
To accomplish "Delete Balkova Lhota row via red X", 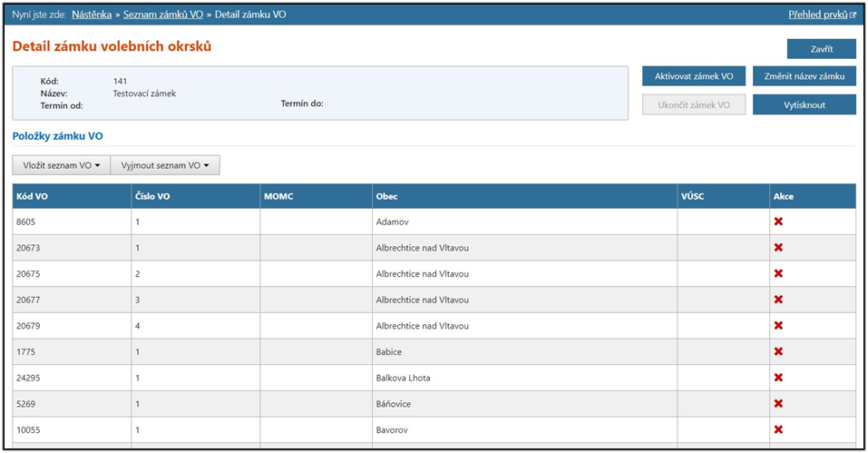I will pyautogui.click(x=778, y=378).
